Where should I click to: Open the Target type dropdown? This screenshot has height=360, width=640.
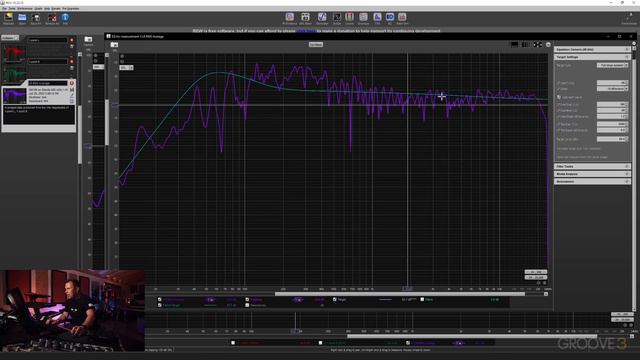click(612, 65)
